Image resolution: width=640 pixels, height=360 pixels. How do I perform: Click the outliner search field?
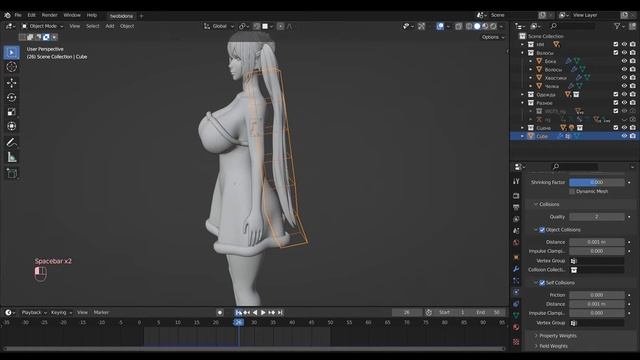tap(572, 26)
